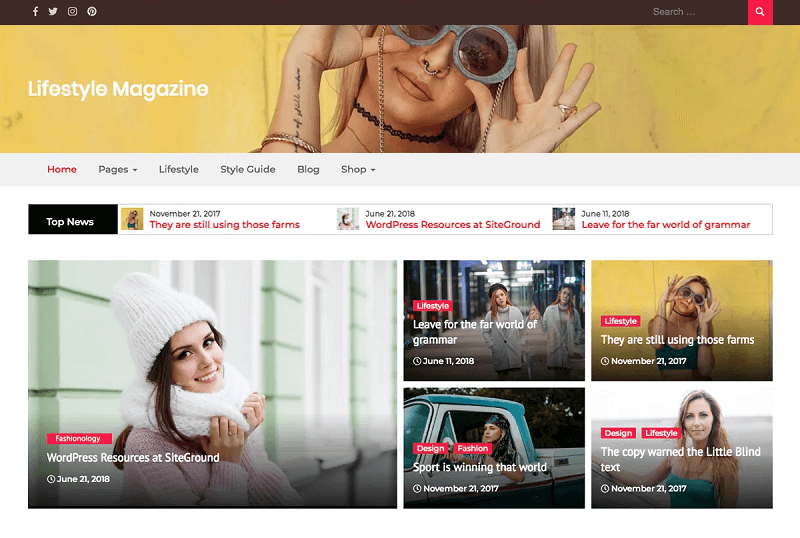Open the Style Guide menu item
The image size is (800, 538).
[x=248, y=169]
